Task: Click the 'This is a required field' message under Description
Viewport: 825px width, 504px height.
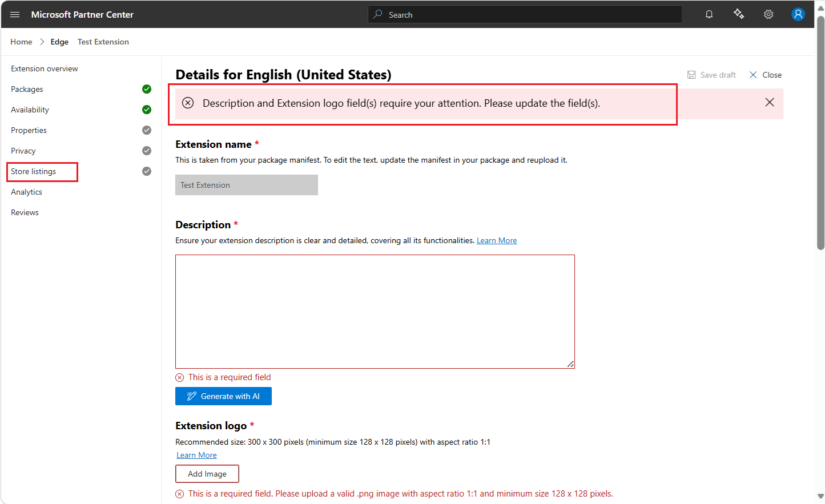Action: coord(230,377)
